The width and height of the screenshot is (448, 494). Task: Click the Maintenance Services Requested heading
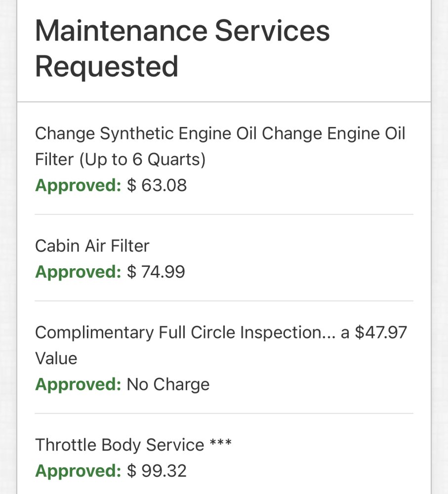(182, 48)
